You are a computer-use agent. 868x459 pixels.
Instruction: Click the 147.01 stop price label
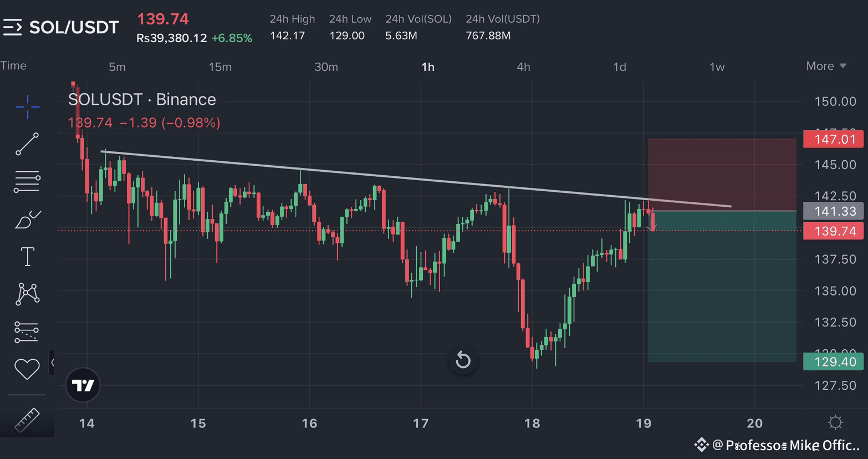[833, 139]
